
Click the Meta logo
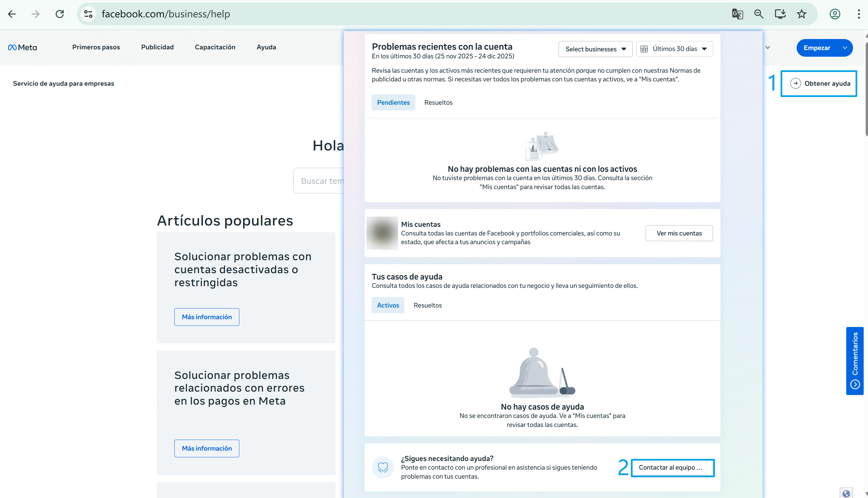(22, 48)
